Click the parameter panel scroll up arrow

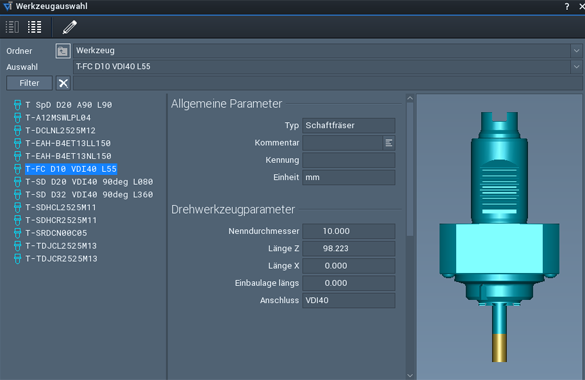pos(410,98)
